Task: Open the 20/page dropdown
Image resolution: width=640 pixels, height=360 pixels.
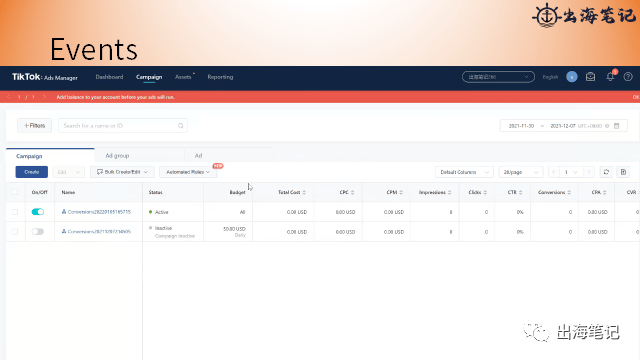Action: (521, 172)
